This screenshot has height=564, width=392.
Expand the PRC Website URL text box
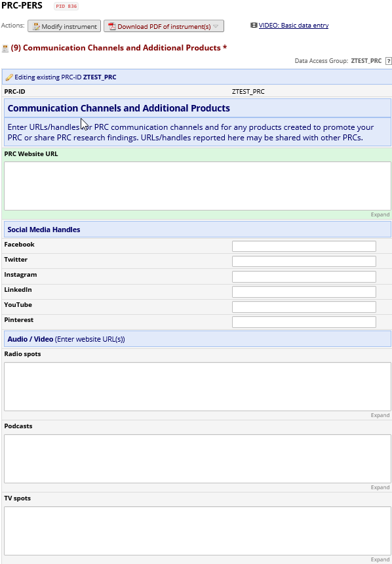(x=380, y=214)
